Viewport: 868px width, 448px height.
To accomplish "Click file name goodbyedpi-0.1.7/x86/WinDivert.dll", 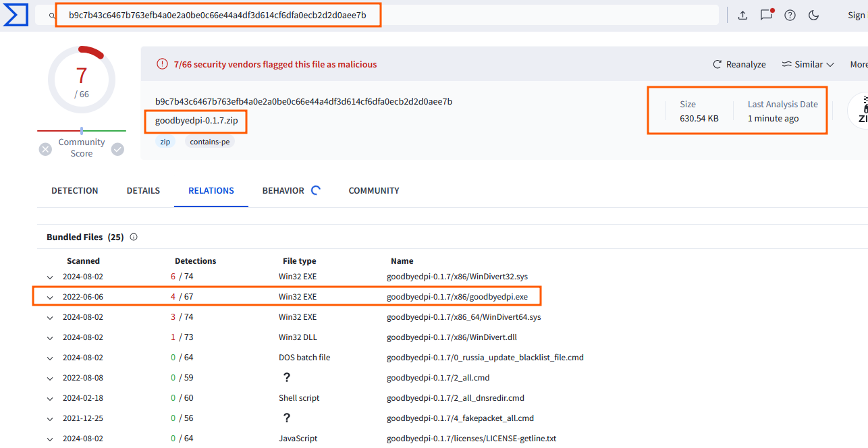I will [x=452, y=337].
